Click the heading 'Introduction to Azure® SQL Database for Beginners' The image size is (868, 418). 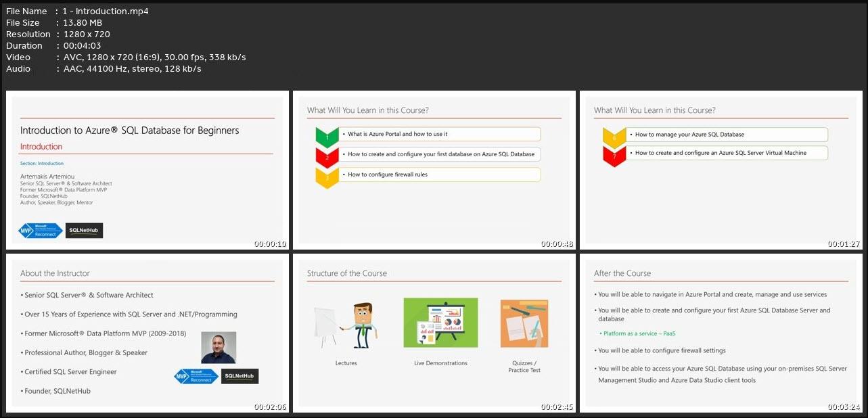(x=130, y=131)
